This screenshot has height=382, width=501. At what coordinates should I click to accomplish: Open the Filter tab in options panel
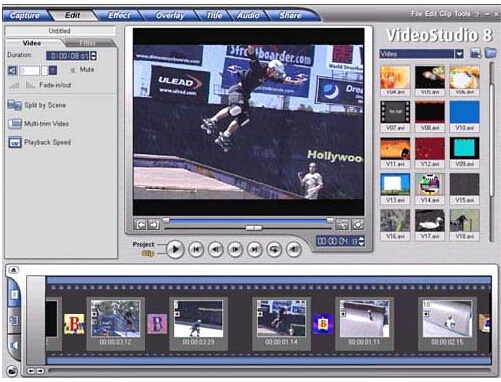point(88,43)
